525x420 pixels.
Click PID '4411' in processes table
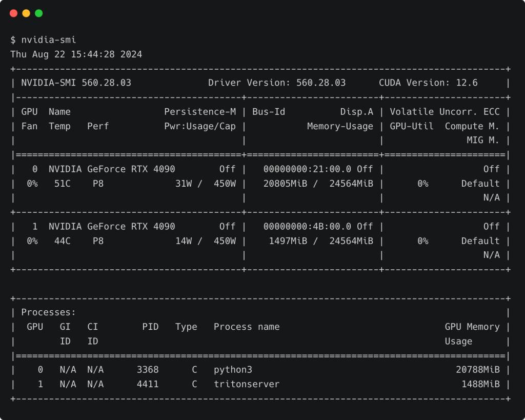[148, 384]
